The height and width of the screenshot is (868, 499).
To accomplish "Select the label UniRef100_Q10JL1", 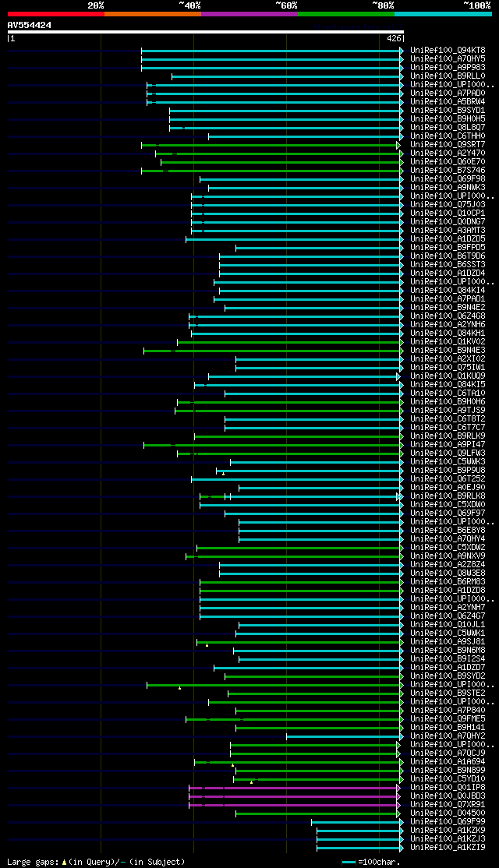I will (x=448, y=625).
